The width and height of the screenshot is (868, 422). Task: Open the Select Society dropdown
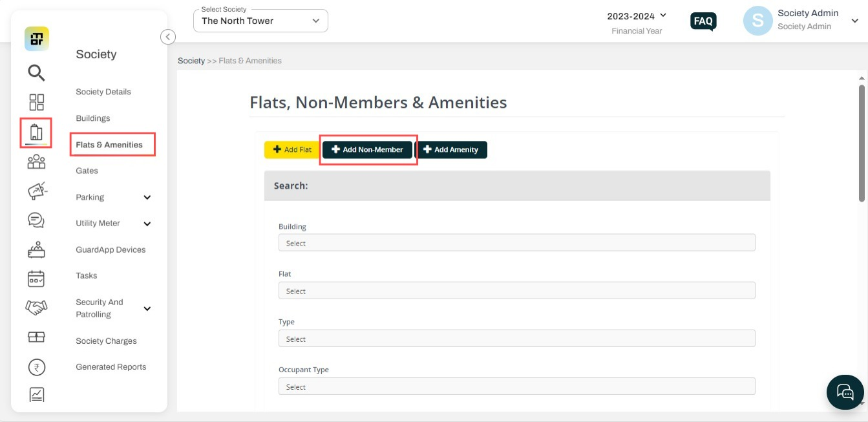(x=260, y=21)
